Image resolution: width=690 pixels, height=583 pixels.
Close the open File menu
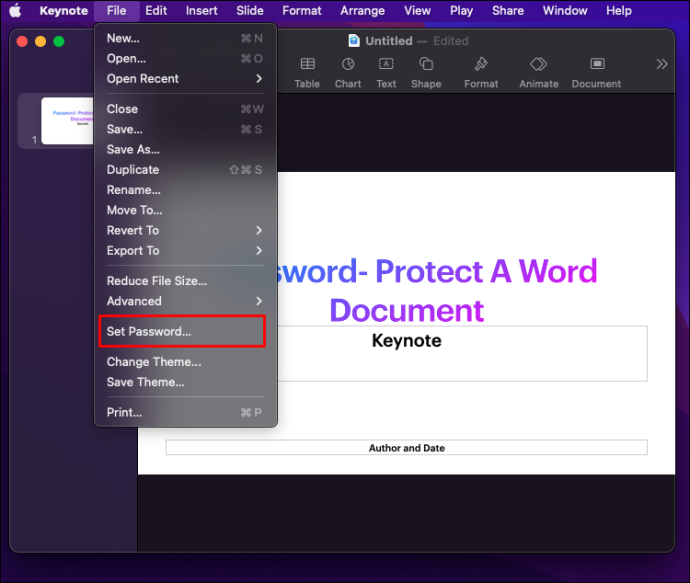[x=117, y=11]
